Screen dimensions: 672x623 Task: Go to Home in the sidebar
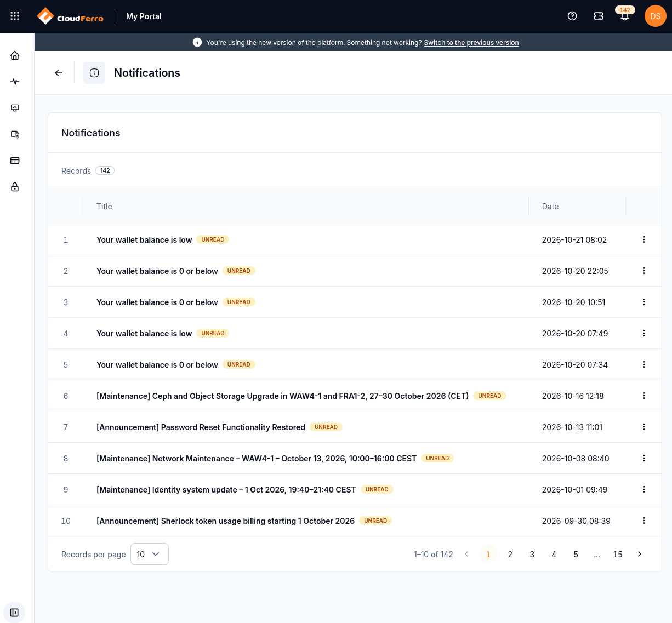(x=15, y=55)
